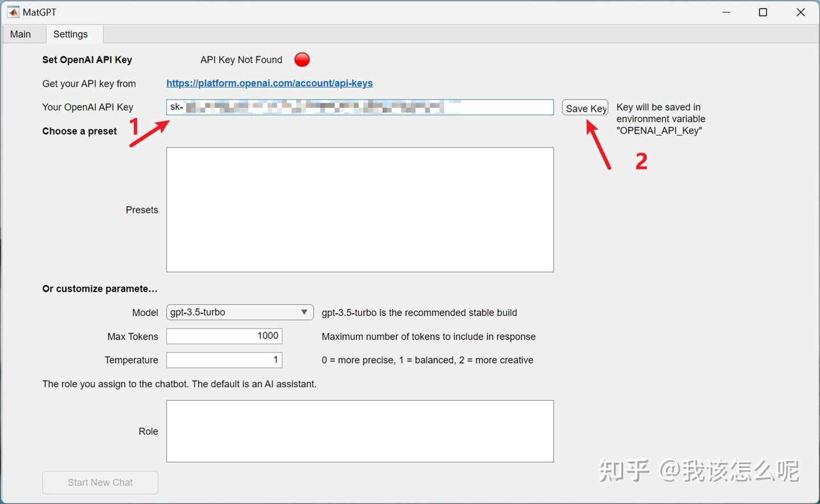Open the OpenAI api-keys link

269,83
